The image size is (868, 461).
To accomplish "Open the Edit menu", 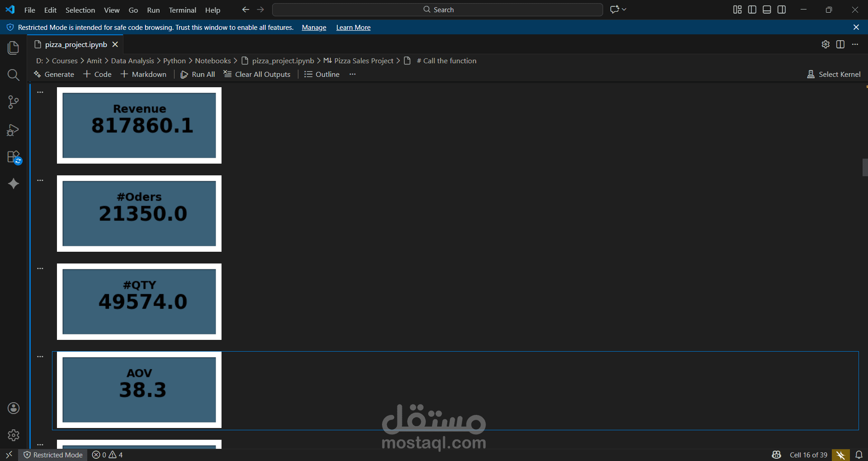I will (50, 10).
